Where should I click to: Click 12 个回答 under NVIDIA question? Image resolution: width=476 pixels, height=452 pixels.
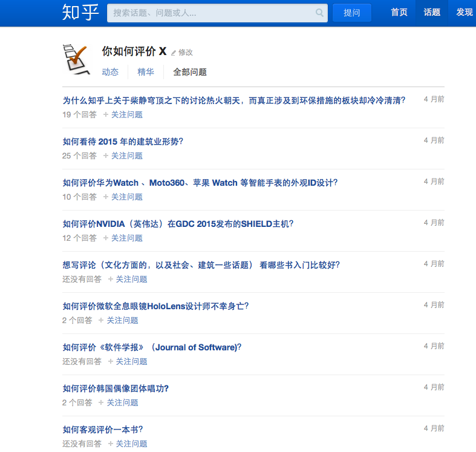pyautogui.click(x=80, y=238)
